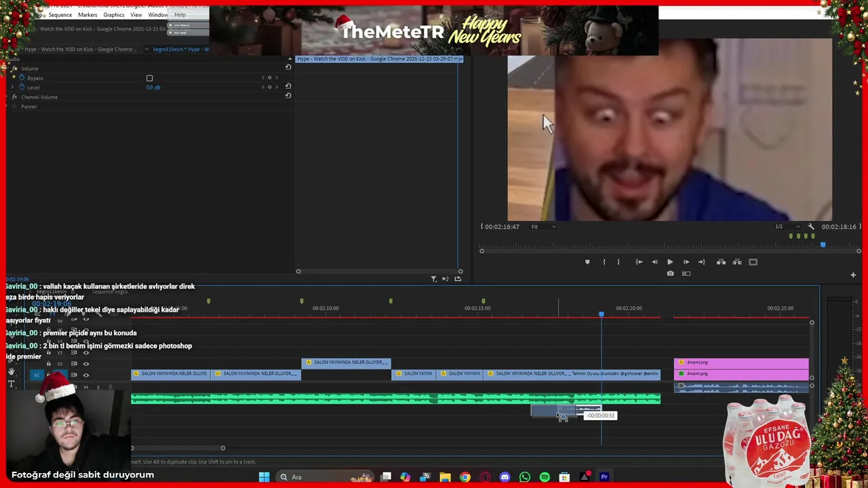This screenshot has height=488, width=868.
Task: Toggle V2 track output eye
Action: point(85,364)
